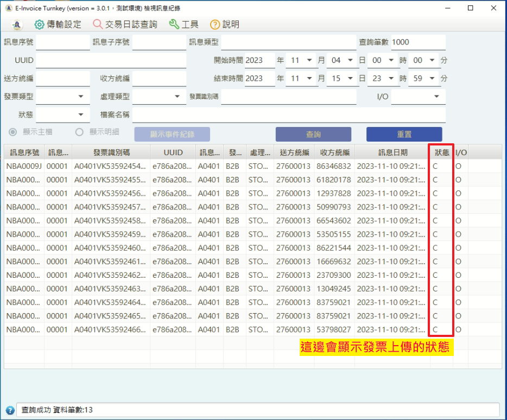Select the 顯示明細 radio button
Screen dimensions: 507x420
click(x=79, y=132)
